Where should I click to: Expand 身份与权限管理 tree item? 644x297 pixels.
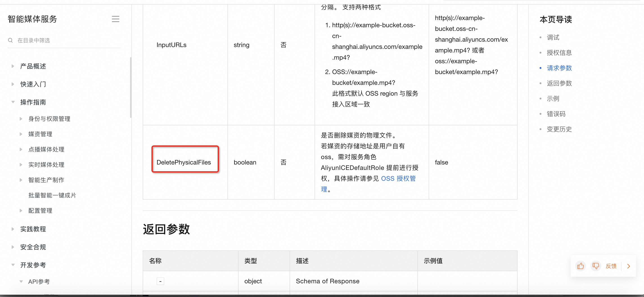(x=21, y=119)
